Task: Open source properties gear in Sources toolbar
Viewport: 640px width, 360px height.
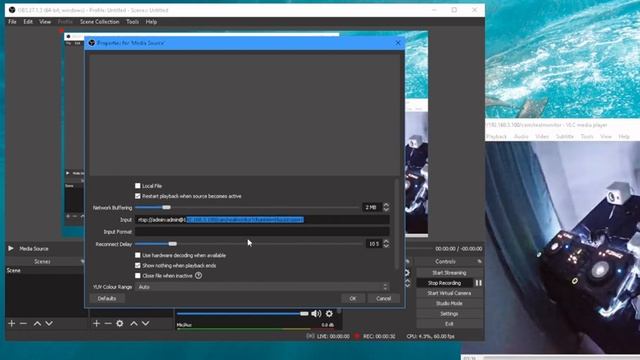Action: (120, 324)
